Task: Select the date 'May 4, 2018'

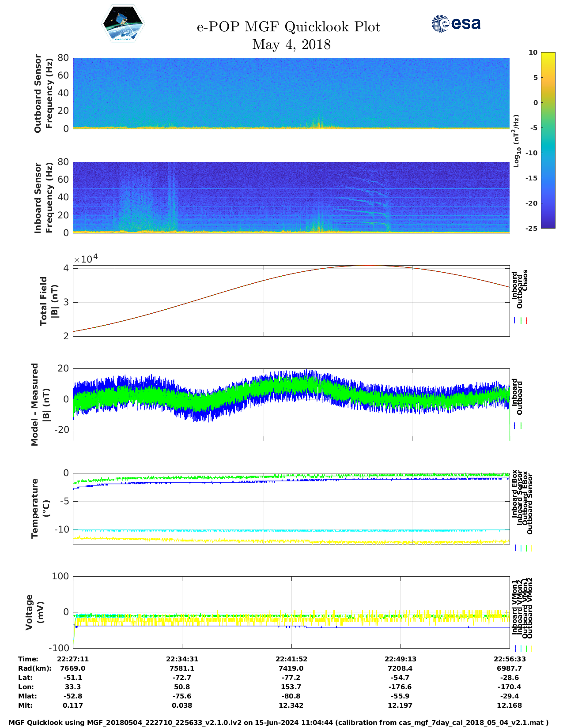Action: (291, 45)
